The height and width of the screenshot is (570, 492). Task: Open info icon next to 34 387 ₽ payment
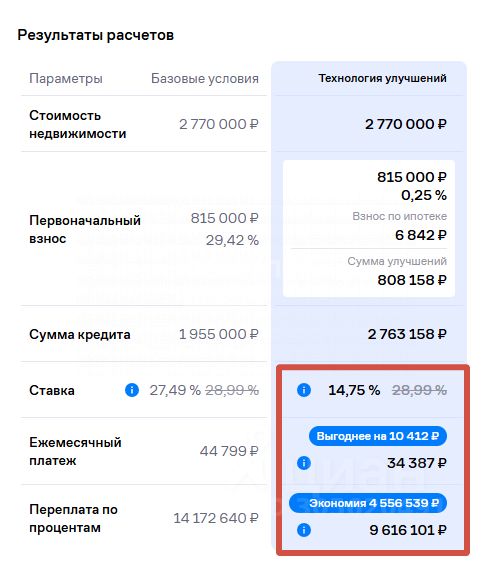304,463
